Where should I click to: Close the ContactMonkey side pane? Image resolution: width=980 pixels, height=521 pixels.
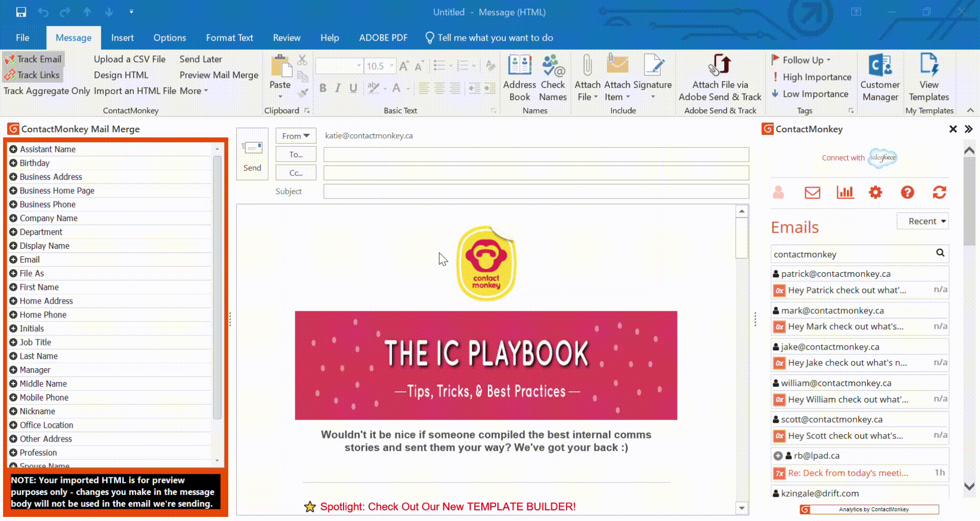pyautogui.click(x=953, y=129)
